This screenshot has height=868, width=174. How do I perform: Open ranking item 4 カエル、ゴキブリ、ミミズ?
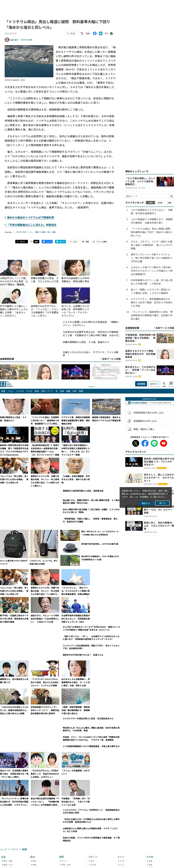point(151,245)
